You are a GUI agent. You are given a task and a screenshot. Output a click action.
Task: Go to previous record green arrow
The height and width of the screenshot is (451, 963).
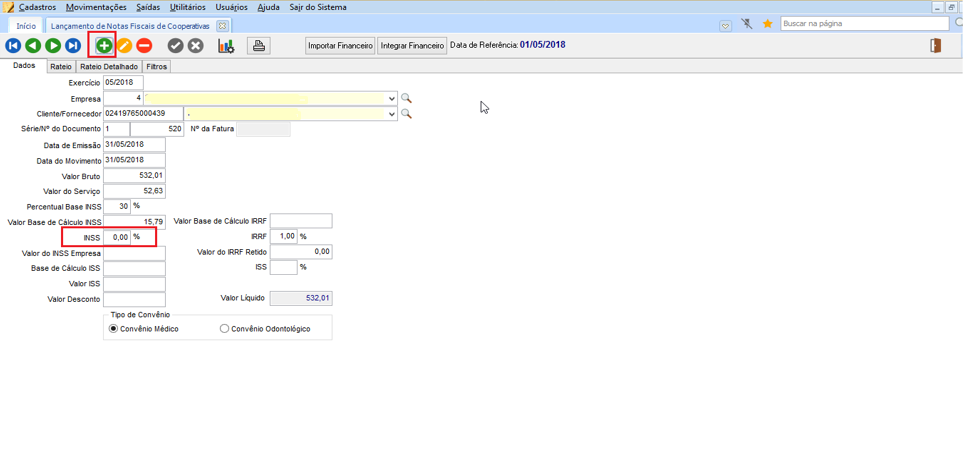(33, 45)
